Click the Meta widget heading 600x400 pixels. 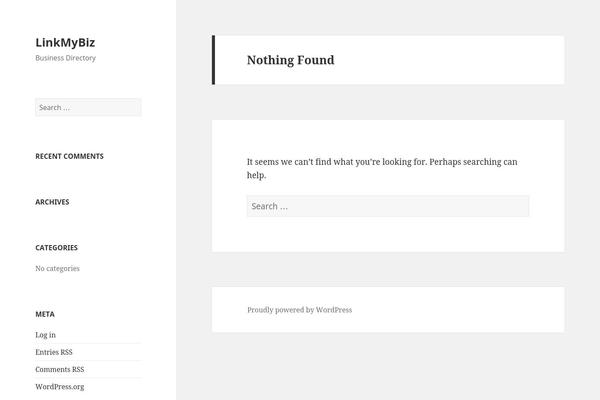45,314
